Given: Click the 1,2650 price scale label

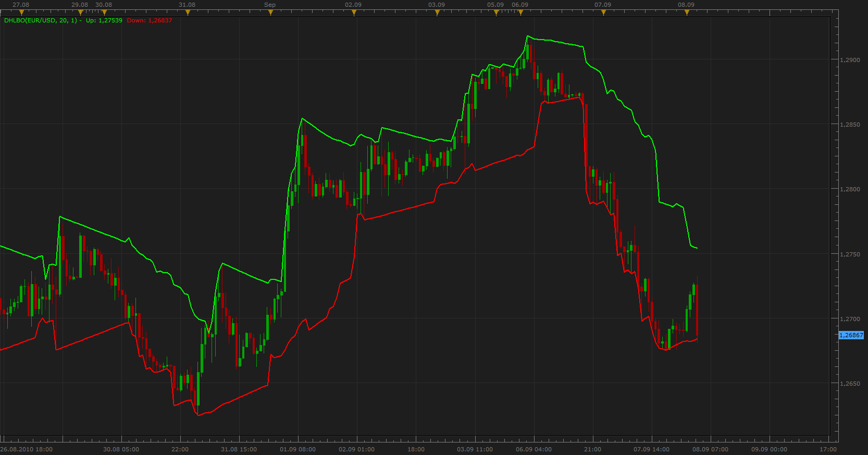Looking at the screenshot, I should pyautogui.click(x=850, y=384).
